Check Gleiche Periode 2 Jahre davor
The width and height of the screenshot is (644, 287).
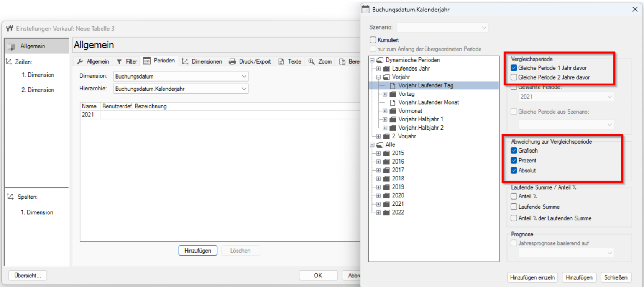point(514,77)
